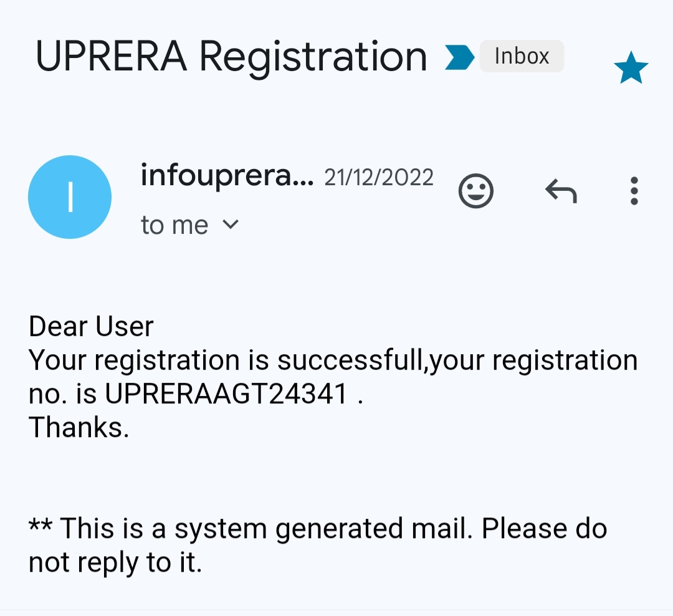Open sender infouprera contact details

227,176
